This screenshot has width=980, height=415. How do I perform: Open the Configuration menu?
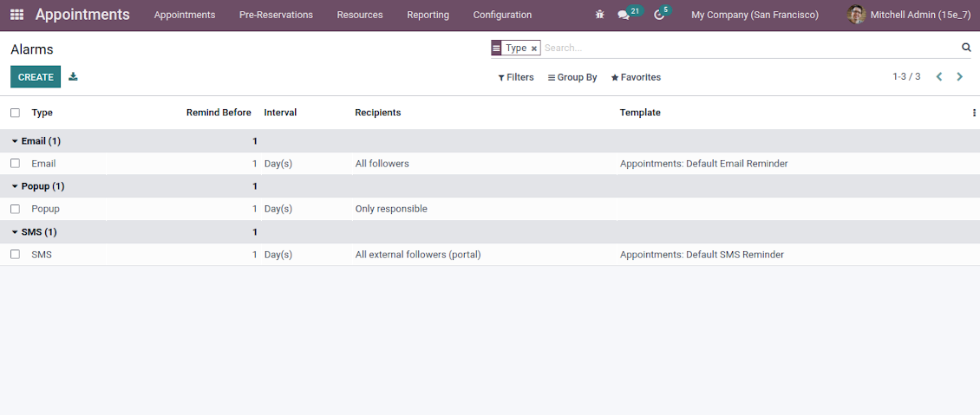click(x=502, y=15)
